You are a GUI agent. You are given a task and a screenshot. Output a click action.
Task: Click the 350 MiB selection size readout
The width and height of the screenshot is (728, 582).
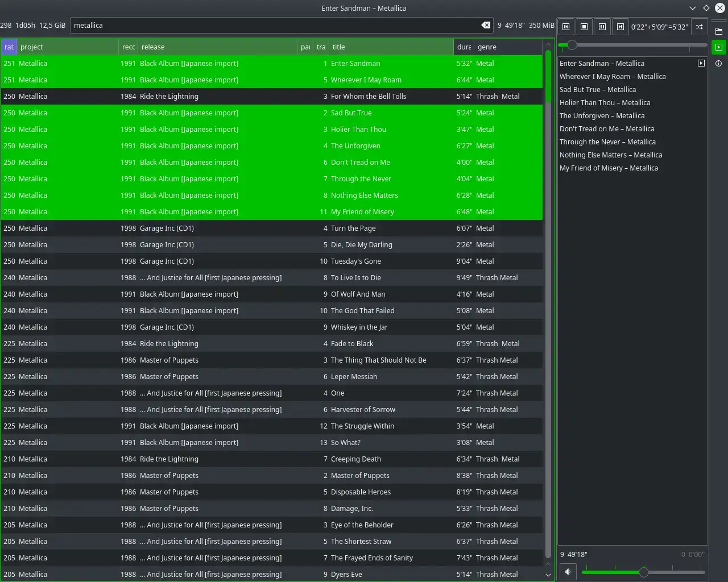[541, 25]
